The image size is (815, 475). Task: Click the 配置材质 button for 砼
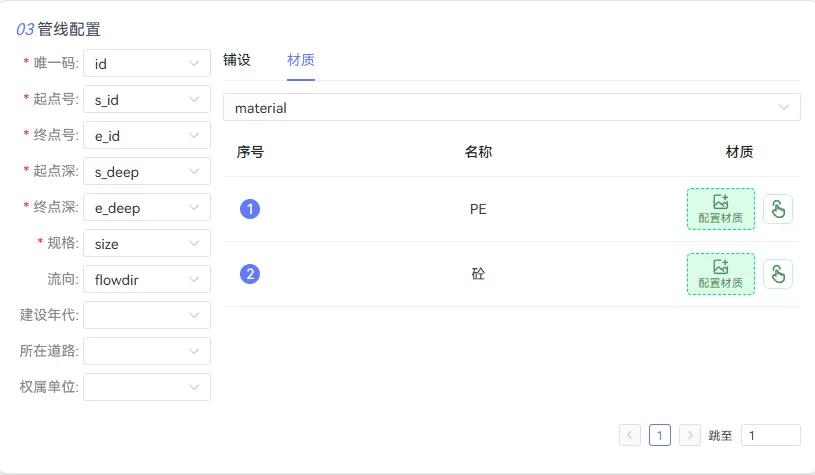coord(720,274)
